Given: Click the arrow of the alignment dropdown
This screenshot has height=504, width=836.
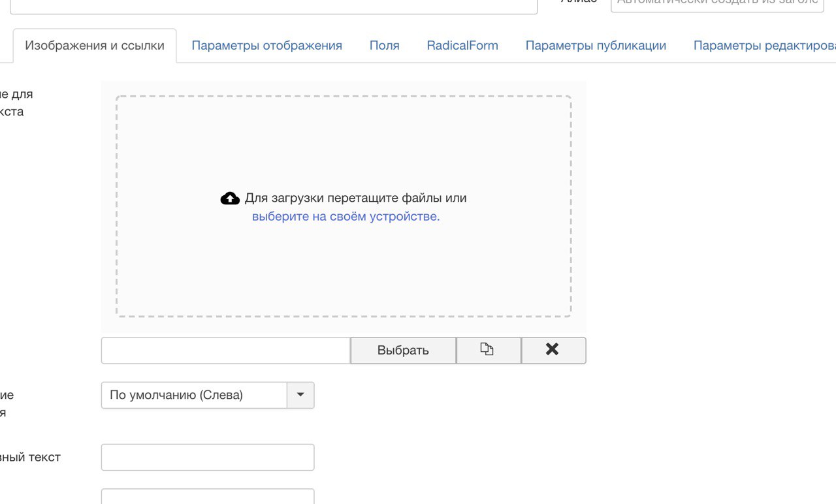Looking at the screenshot, I should click(300, 395).
